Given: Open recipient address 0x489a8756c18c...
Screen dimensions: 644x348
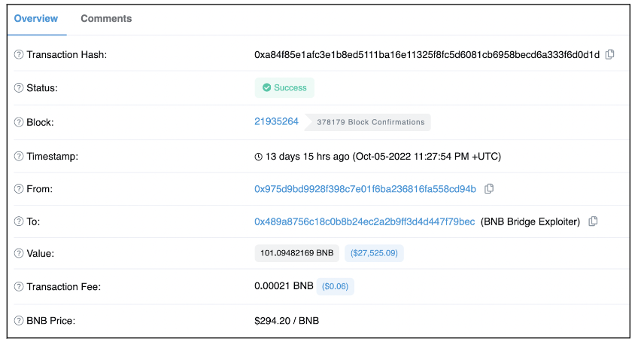Looking at the screenshot, I should tap(365, 221).
